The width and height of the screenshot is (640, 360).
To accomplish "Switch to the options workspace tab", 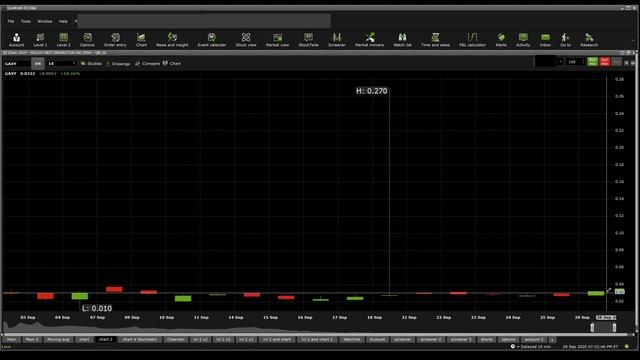I will (508, 340).
